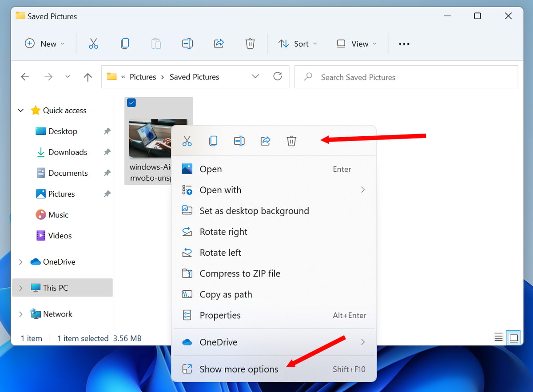Unpin Downloads from Quick access
The height and width of the screenshot is (392, 533).
click(x=107, y=152)
